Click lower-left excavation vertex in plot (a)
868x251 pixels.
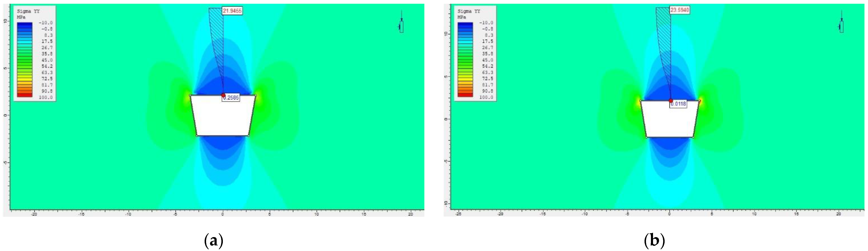197,136
